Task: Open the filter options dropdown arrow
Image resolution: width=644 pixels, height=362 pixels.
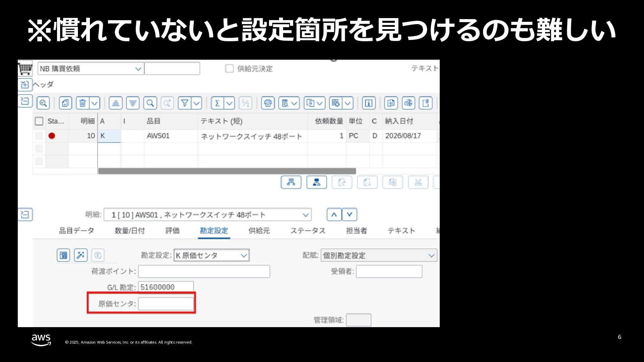Action: coord(197,103)
